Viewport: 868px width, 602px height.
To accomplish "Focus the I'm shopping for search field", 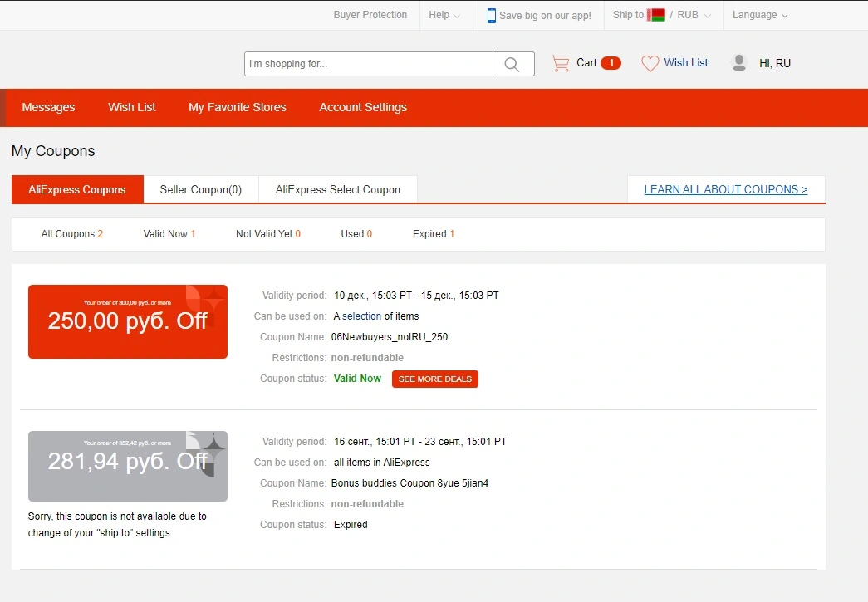I will (369, 64).
